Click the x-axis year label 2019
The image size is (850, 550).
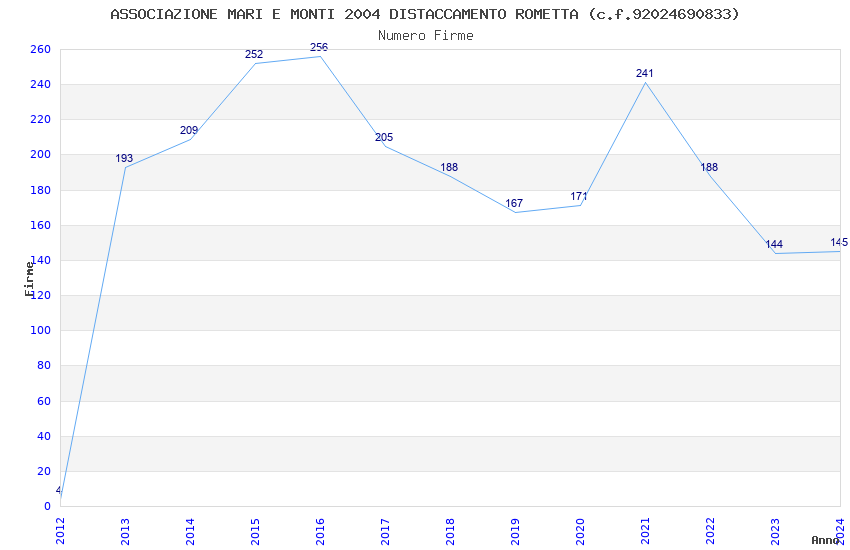click(x=516, y=531)
